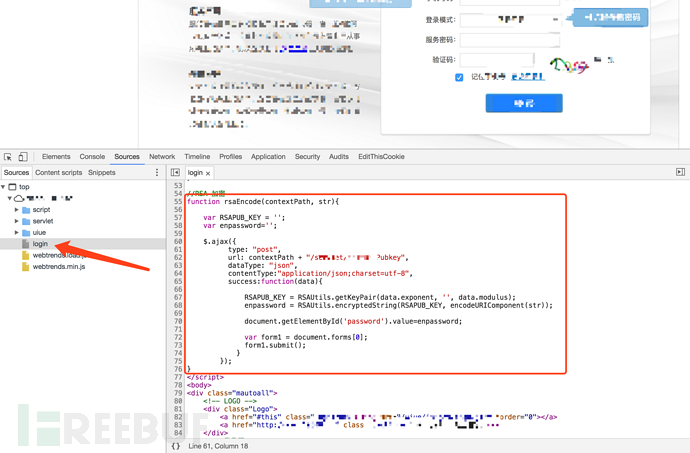Expand the script folder arrow
Screen dimensions: 690x453
coord(17,210)
